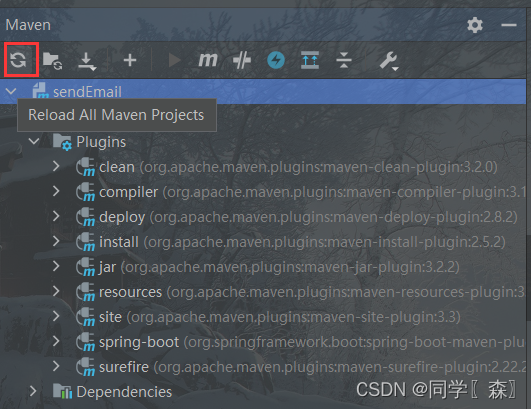Expand the Dependencies node

(33, 391)
